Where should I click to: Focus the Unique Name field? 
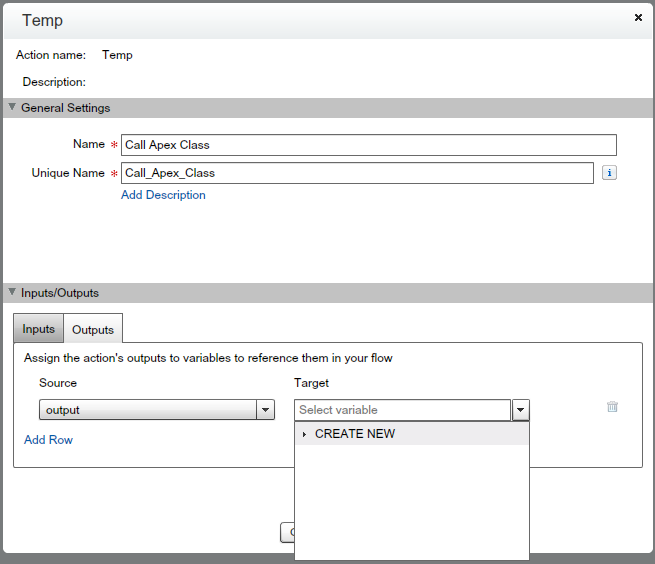click(357, 173)
